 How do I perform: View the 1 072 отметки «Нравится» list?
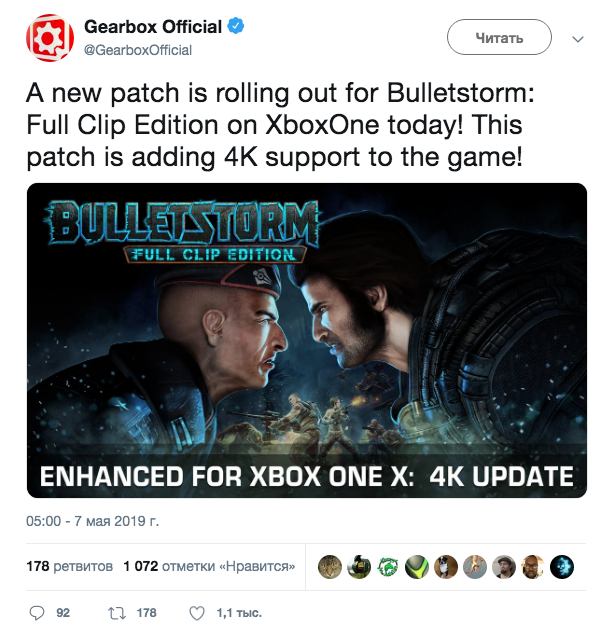209,566
